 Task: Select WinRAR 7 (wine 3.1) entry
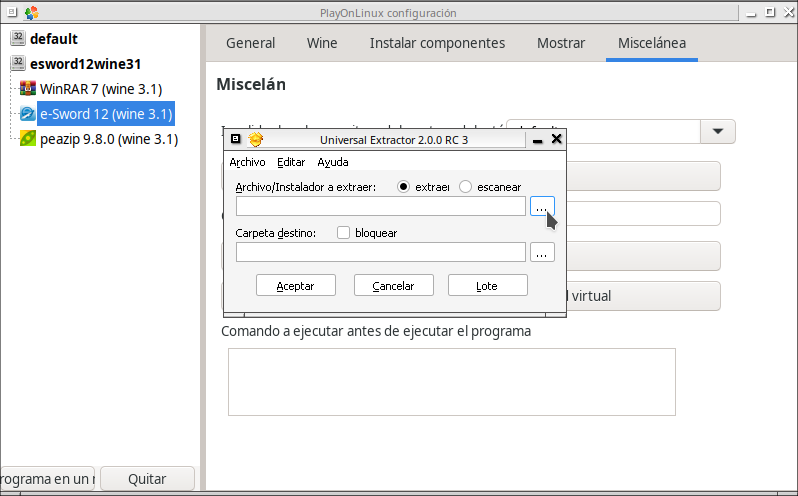101,89
